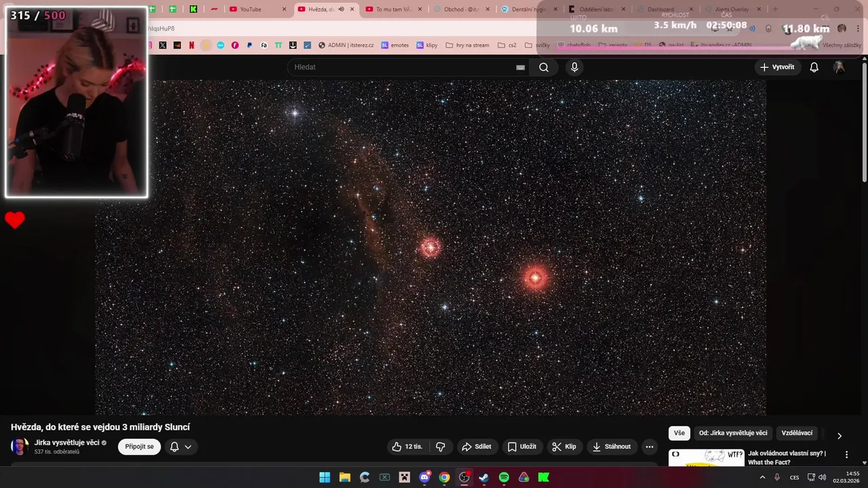Open Minecraft creeper icon in taskbar
The height and width of the screenshot is (488, 868).
[x=404, y=477]
